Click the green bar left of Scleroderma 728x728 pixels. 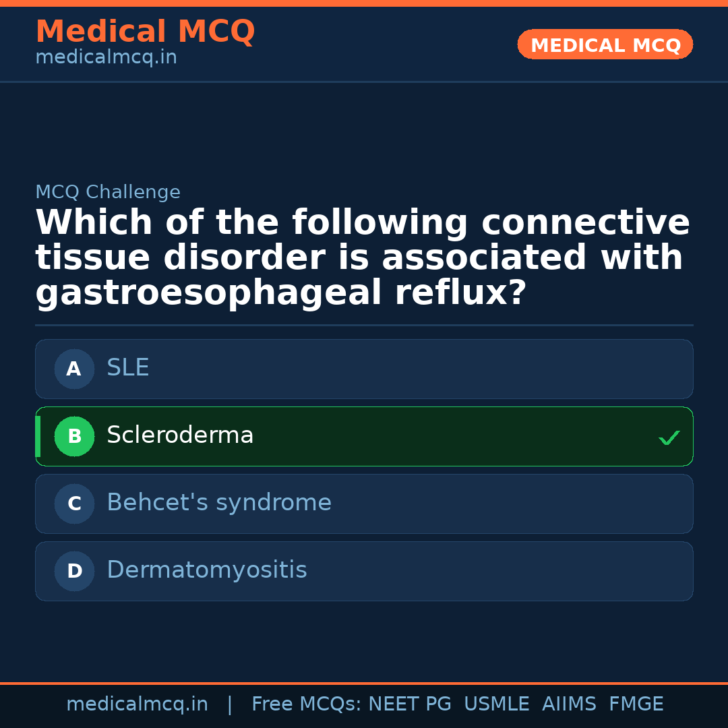pos(38,436)
